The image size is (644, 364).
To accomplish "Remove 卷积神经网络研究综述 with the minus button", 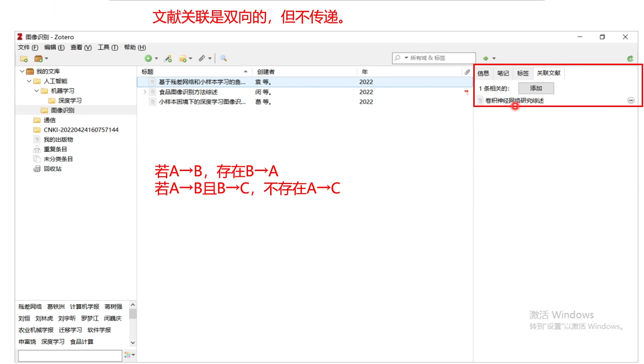I will pos(631,100).
